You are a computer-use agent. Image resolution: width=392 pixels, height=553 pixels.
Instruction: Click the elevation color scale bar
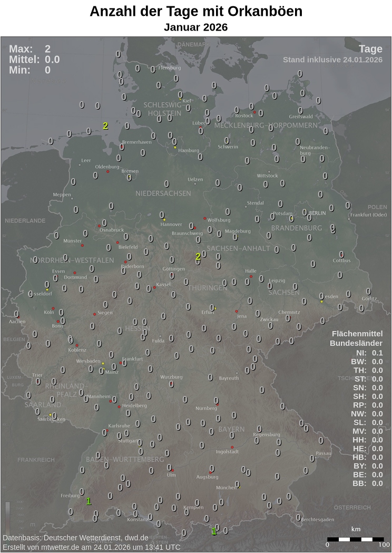tap(8, 516)
